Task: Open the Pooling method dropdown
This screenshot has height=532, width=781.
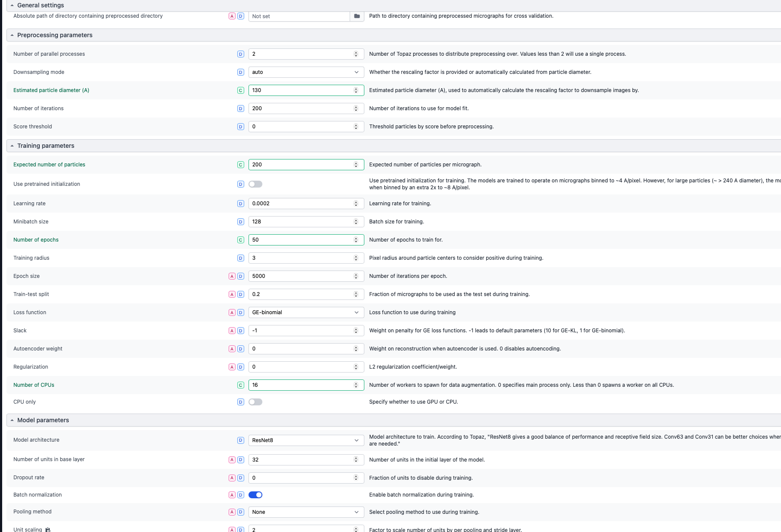Action: coord(306,512)
